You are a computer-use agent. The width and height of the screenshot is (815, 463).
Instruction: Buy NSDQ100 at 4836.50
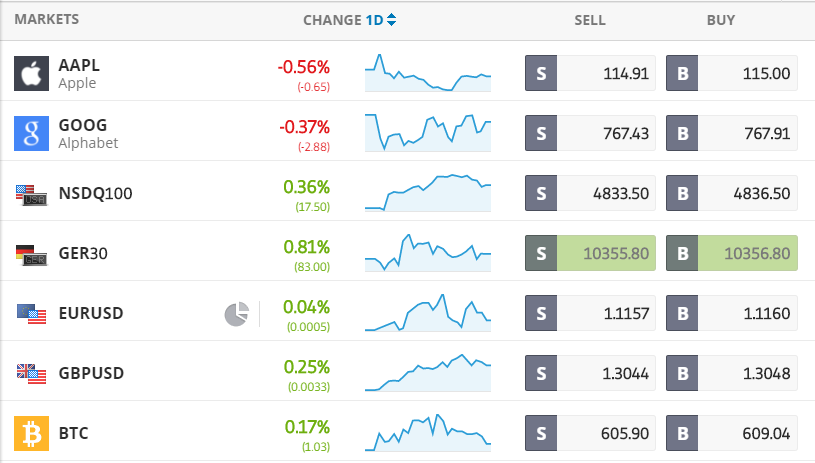(731, 194)
